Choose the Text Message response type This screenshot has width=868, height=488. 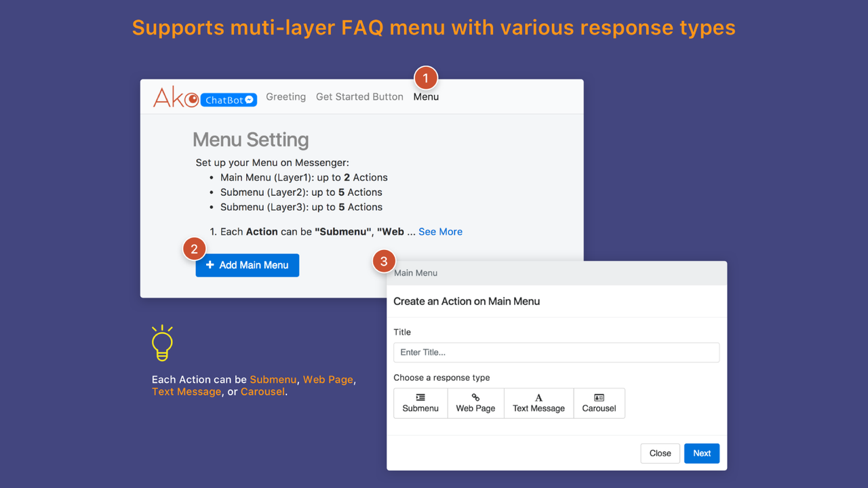click(x=538, y=403)
